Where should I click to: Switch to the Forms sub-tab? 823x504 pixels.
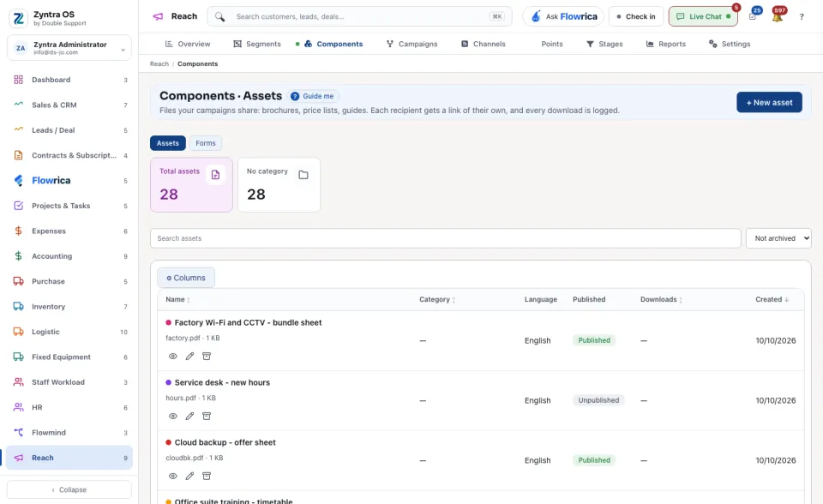point(206,143)
